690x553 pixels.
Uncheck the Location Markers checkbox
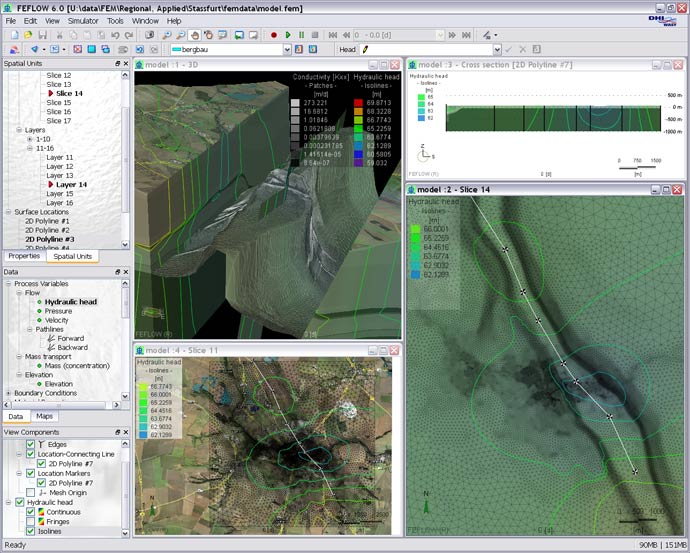pos(30,473)
